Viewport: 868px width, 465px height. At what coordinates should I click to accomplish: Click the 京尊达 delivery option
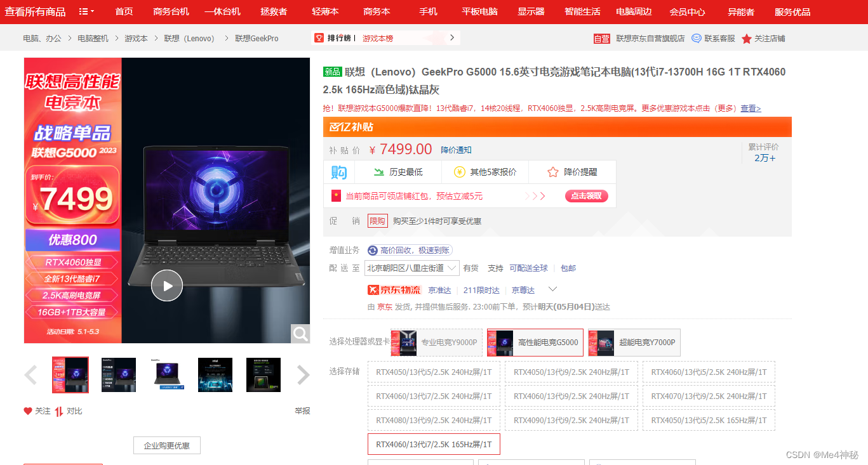(523, 290)
